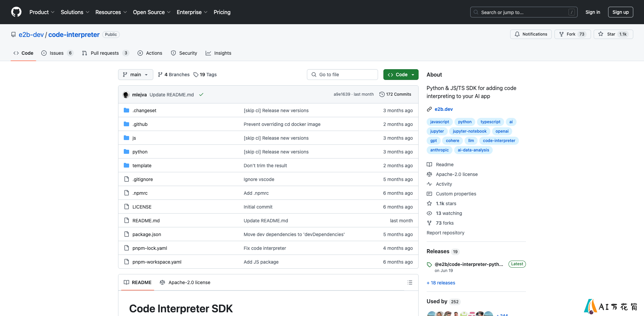Image resolution: width=644 pixels, height=316 pixels.
Task: View the 172 Commits history
Action: [x=395, y=94]
